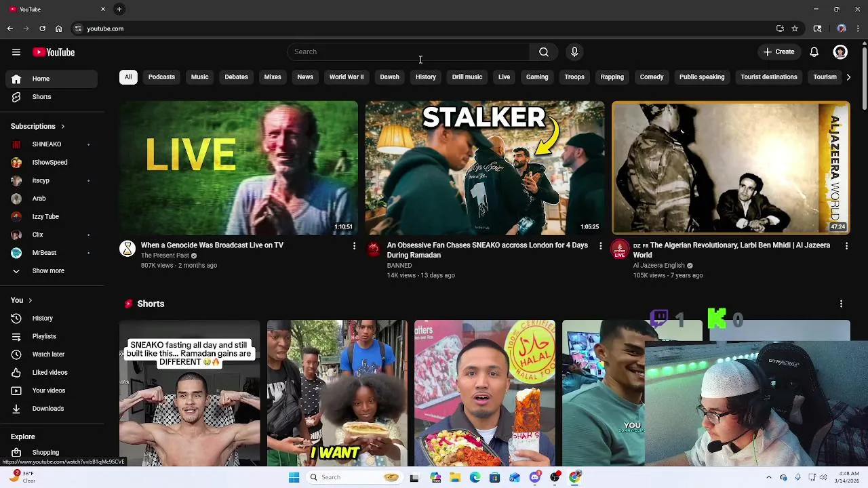Open a new browser tab
Screen dimensions: 868x488
tap(119, 9)
